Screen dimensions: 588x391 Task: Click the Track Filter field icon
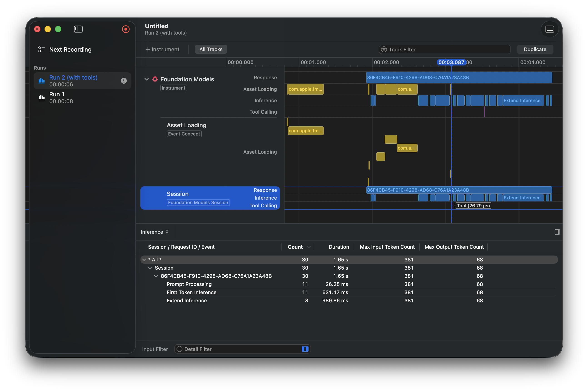384,49
